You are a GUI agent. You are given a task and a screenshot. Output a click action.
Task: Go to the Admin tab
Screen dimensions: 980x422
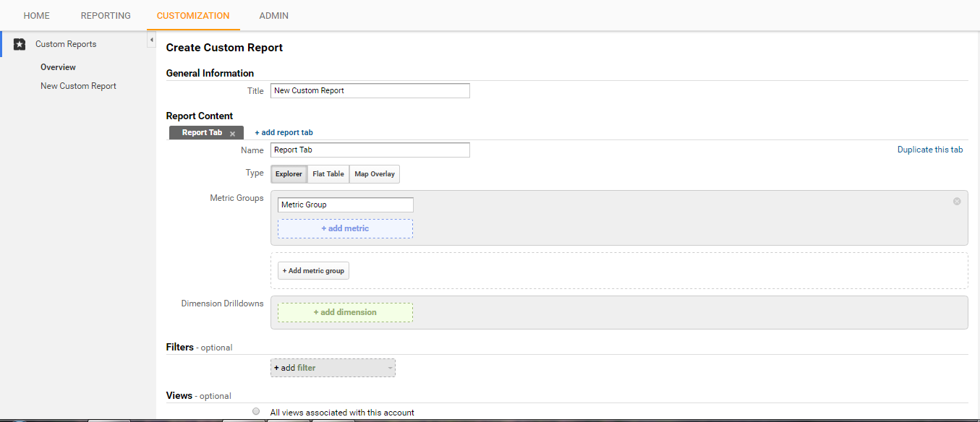pyautogui.click(x=274, y=15)
